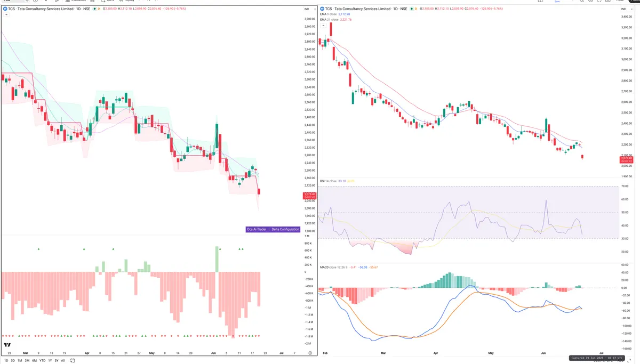The width and height of the screenshot is (640, 364).
Task: Click the 3,000.00 price on left chart scale
Action: tap(310, 19)
